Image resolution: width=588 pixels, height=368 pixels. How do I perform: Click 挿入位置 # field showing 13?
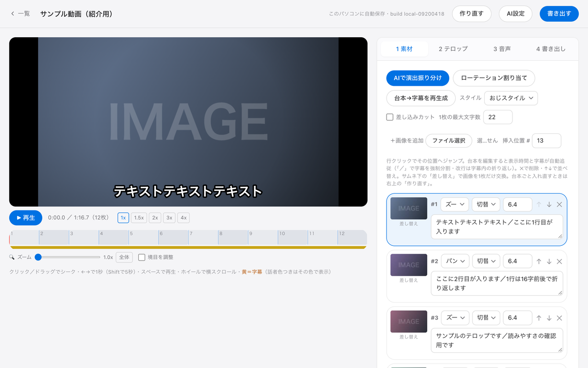click(547, 141)
